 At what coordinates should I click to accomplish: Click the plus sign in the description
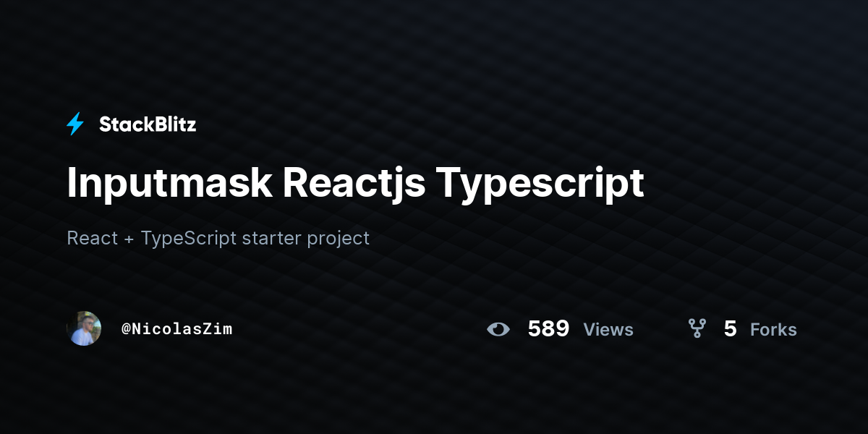129,239
